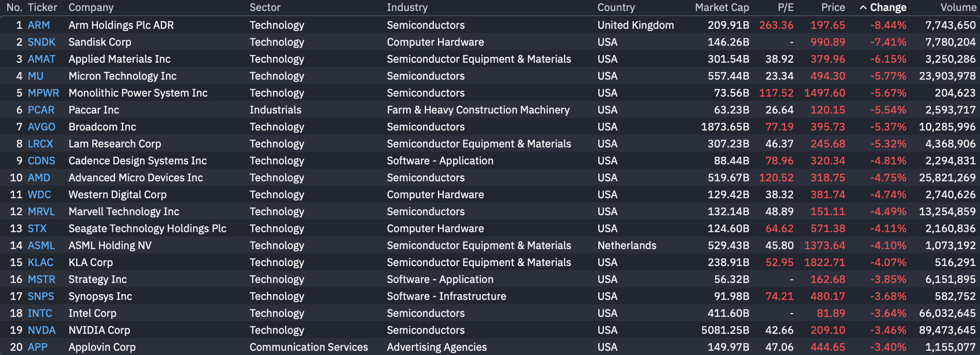Open the SNDK ticker page
This screenshot has height=355, width=980.
pos(41,42)
